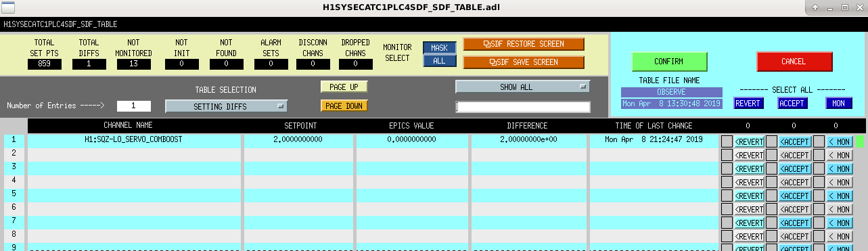The width and height of the screenshot is (868, 251).
Task: Click the Select All MON button
Action: coord(838,104)
